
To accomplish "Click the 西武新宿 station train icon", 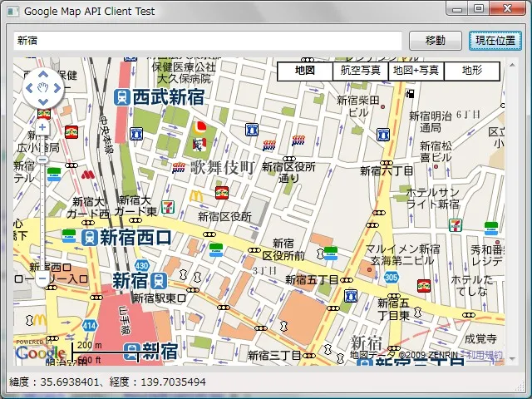I will click(x=122, y=97).
